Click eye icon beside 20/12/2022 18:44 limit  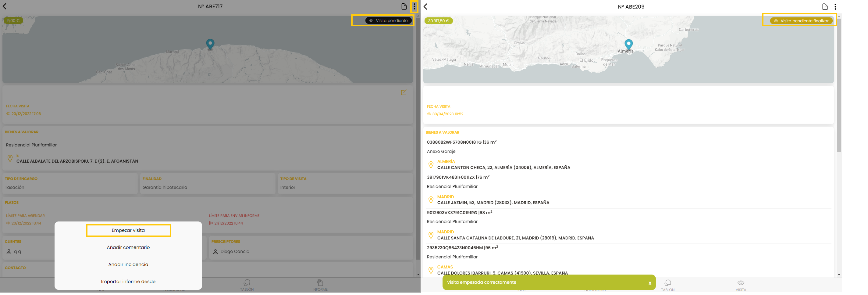(x=8, y=223)
